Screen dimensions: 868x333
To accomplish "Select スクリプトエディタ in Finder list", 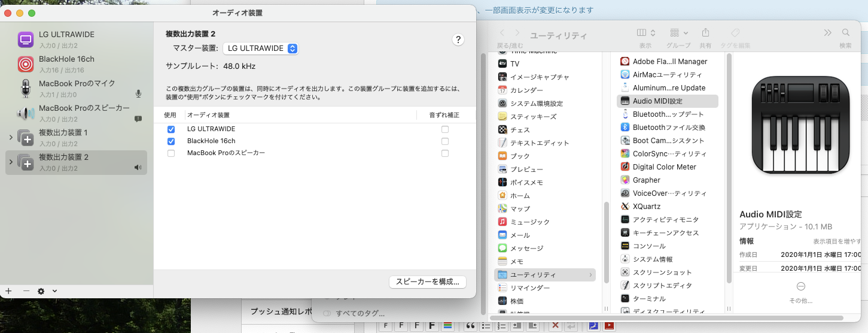I will pos(668,286).
